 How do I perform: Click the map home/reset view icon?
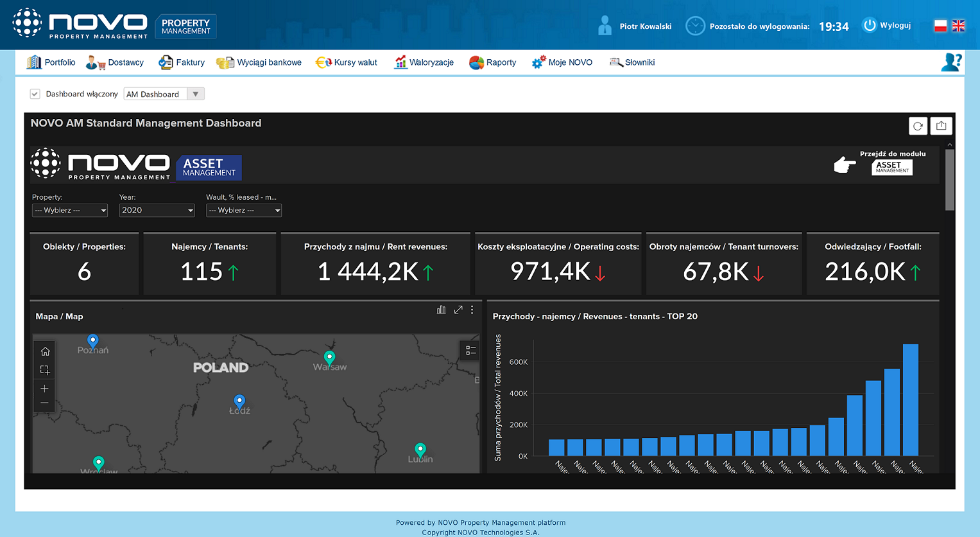pos(45,351)
